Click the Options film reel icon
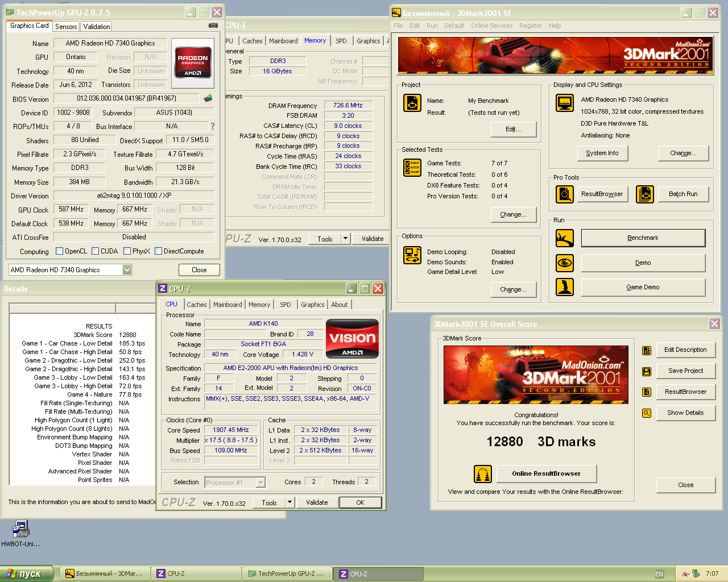The height and width of the screenshot is (582, 728). [x=412, y=255]
